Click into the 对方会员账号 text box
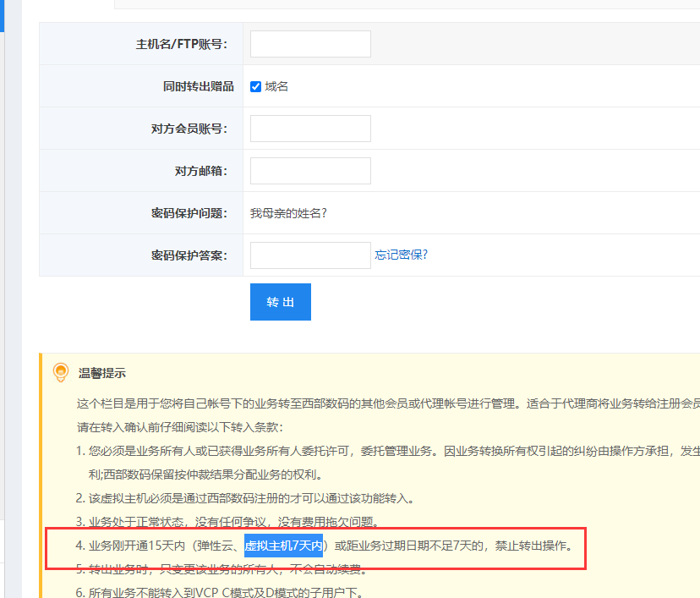The height and width of the screenshot is (598, 700). pos(310,129)
